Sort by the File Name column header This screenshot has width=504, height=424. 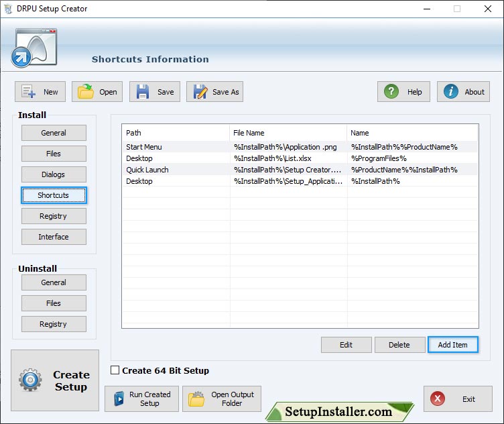coord(288,133)
